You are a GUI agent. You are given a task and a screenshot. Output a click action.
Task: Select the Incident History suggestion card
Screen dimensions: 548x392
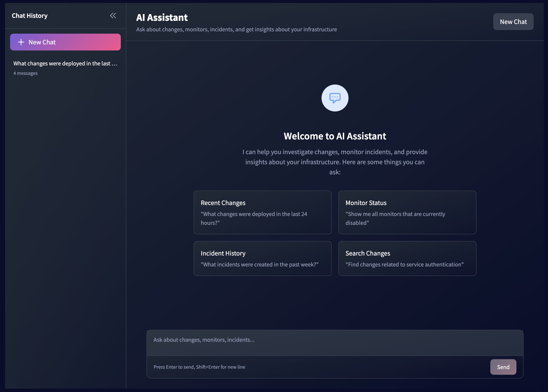[x=262, y=258]
